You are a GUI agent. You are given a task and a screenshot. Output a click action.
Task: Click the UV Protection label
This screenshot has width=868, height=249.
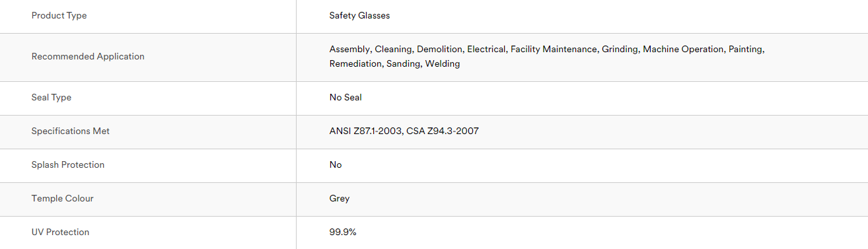pyautogui.click(x=60, y=232)
